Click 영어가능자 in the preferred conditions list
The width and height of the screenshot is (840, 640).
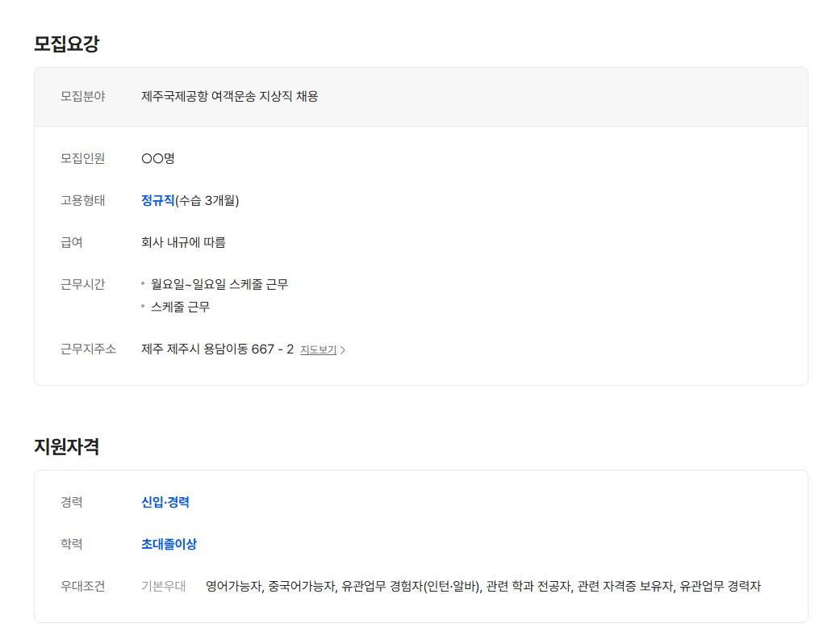pyautogui.click(x=234, y=586)
